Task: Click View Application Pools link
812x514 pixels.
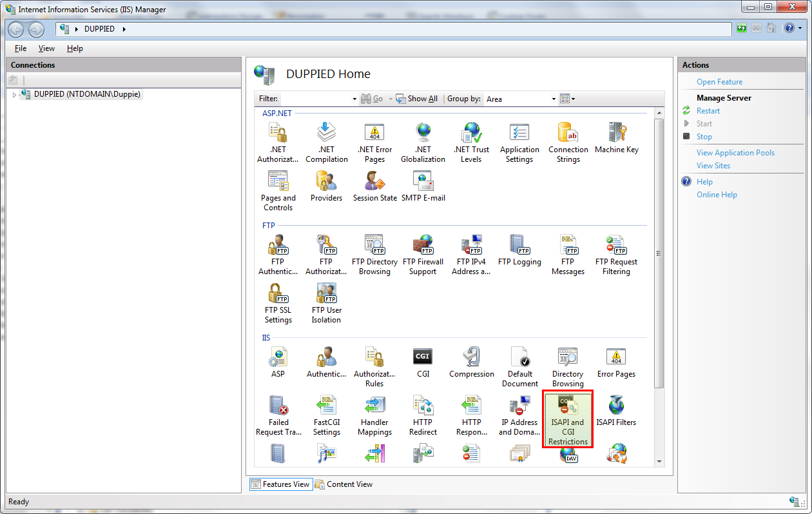Action: pos(735,153)
